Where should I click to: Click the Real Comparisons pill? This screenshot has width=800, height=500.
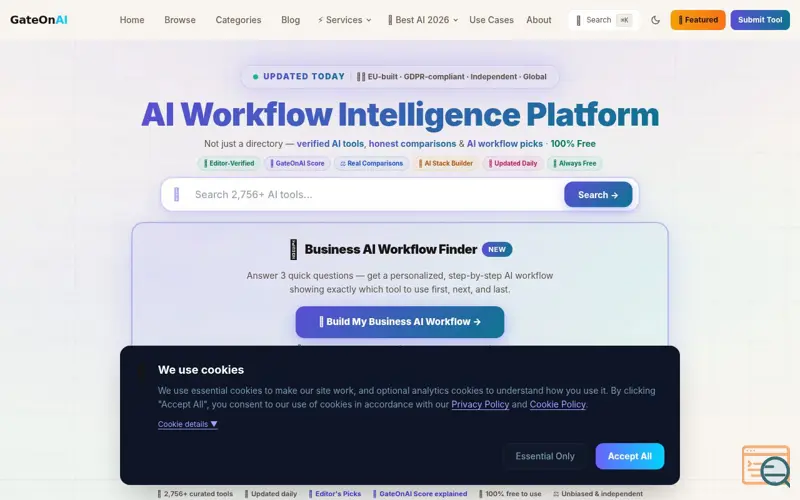point(371,163)
